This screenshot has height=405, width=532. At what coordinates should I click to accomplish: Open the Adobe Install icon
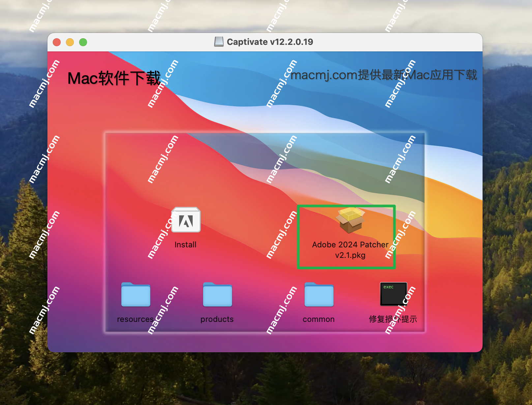click(x=186, y=220)
